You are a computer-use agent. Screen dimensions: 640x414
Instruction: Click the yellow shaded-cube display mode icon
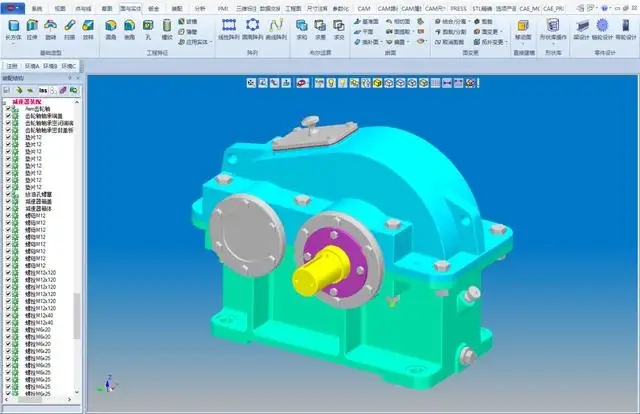coord(377,83)
